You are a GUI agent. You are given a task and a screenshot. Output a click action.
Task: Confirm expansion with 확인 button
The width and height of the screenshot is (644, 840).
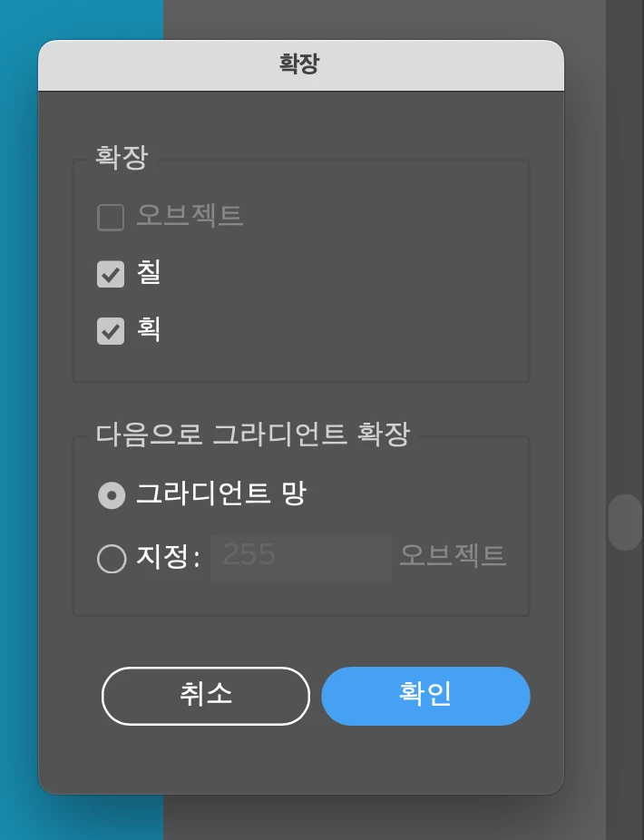425,696
